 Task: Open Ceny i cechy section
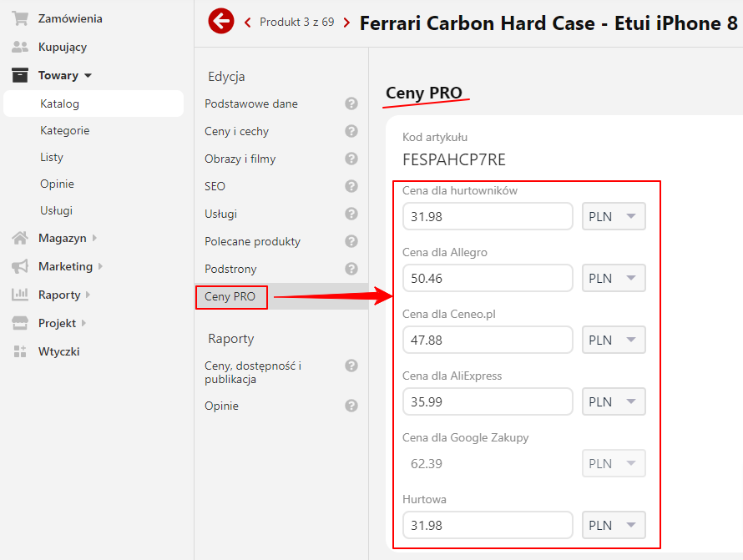236,131
